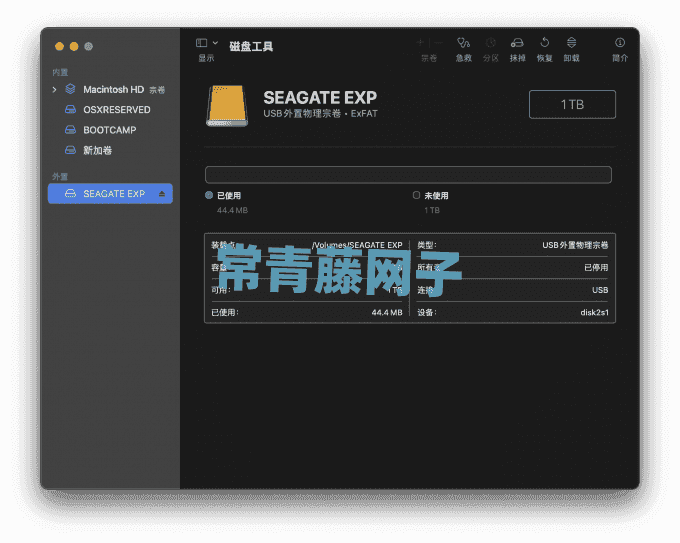Select Macintosh HD in the sidebar
Viewport: 680px width, 543px height.
tap(110, 90)
